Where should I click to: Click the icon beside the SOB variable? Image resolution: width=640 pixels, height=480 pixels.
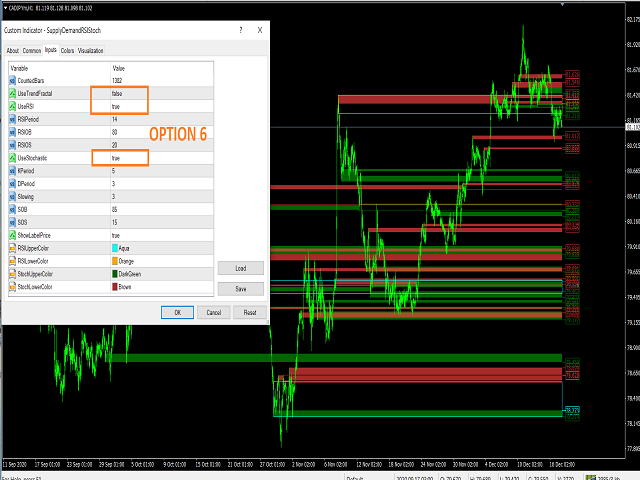(13, 210)
